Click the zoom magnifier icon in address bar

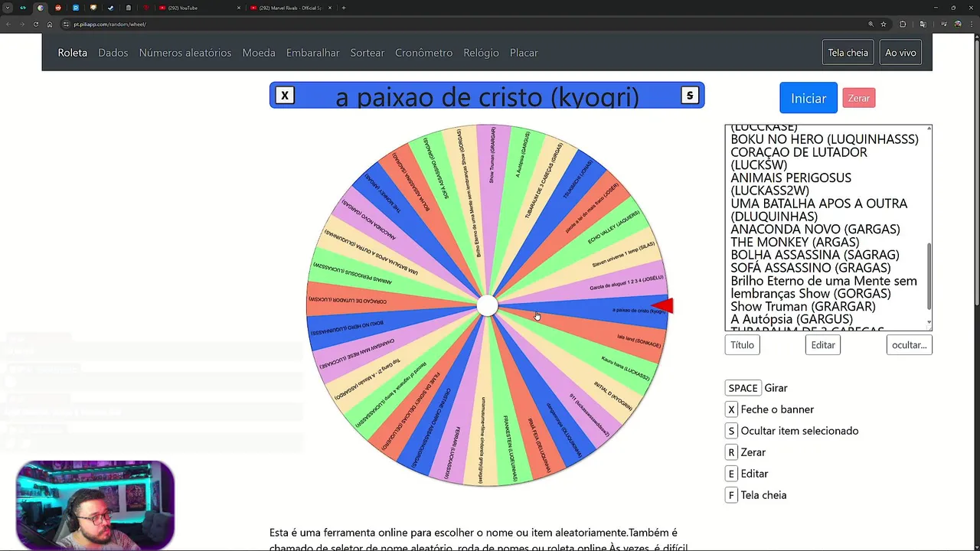[x=871, y=24]
